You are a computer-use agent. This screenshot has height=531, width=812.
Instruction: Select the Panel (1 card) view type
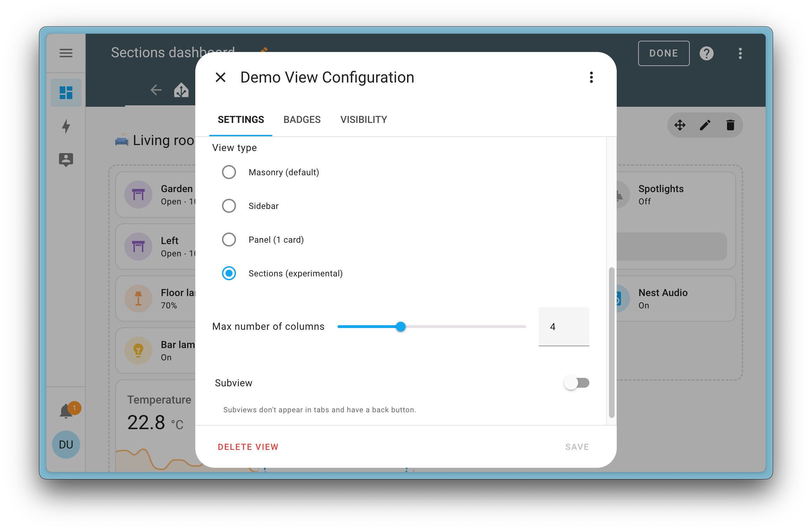click(x=228, y=240)
